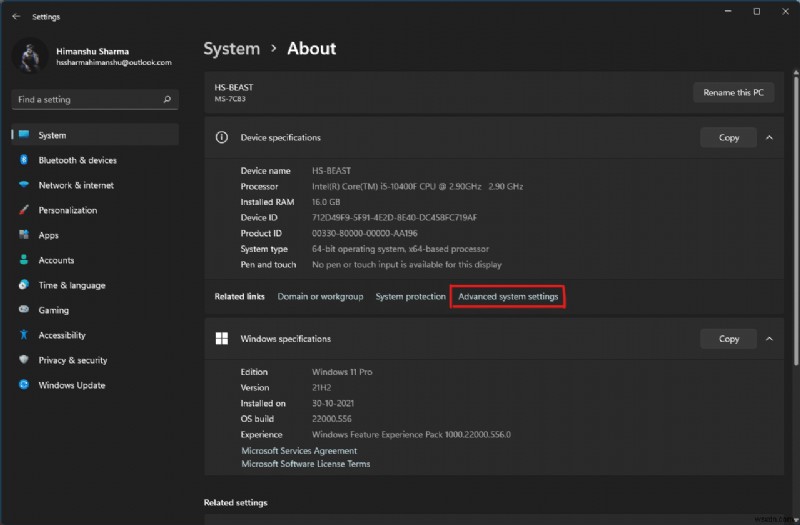
Task: Open Apps settings page
Action: 95,235
